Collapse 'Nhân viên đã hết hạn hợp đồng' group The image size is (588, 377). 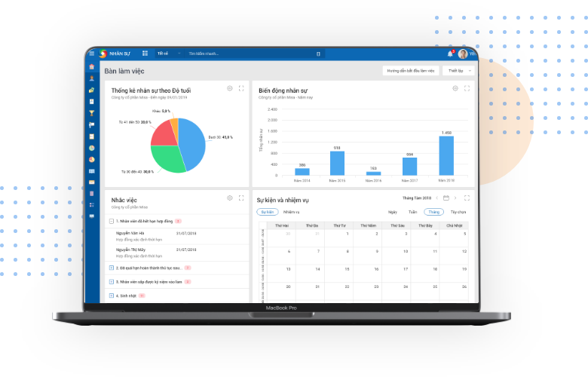[112, 221]
